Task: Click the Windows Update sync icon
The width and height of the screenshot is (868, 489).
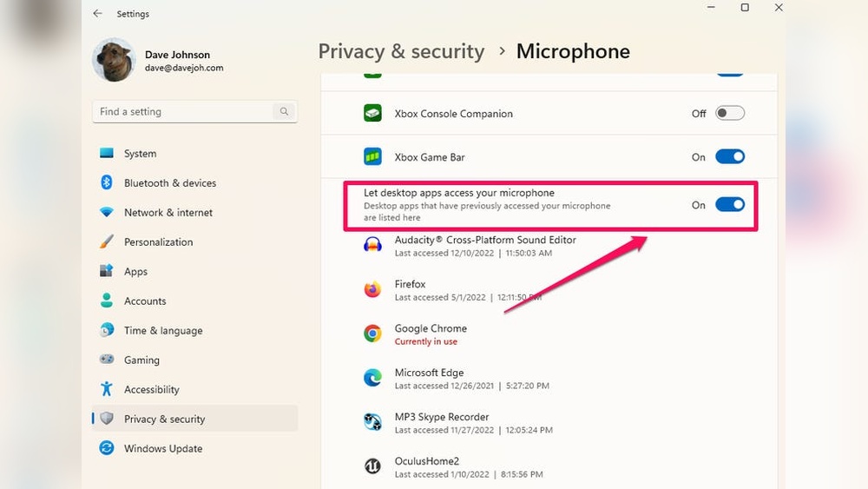Action: (106, 447)
